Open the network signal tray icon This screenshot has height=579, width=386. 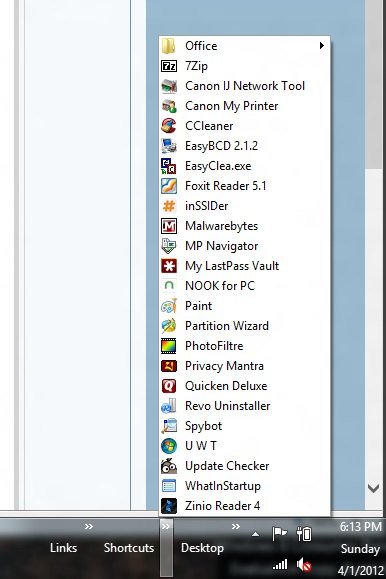pos(280,565)
